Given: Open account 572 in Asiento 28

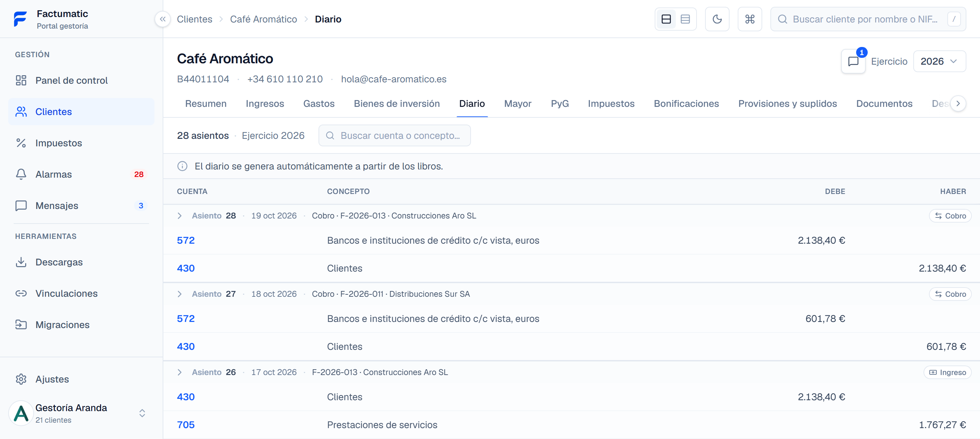Looking at the screenshot, I should coord(186,240).
